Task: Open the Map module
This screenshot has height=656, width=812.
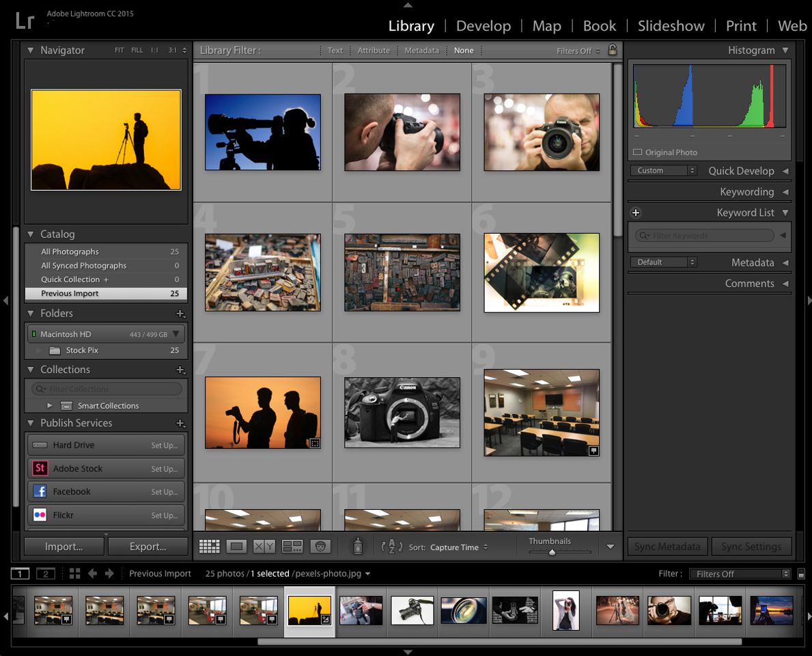Action: 546,26
